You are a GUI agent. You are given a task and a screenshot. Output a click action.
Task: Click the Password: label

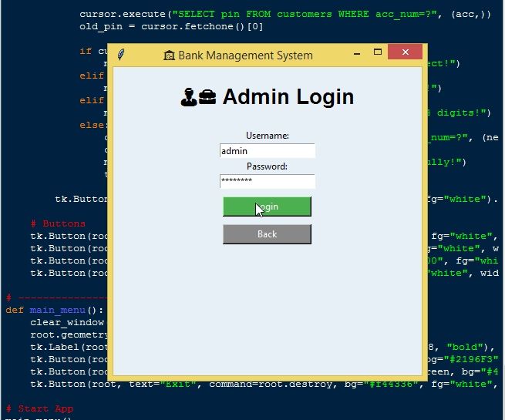267,166
